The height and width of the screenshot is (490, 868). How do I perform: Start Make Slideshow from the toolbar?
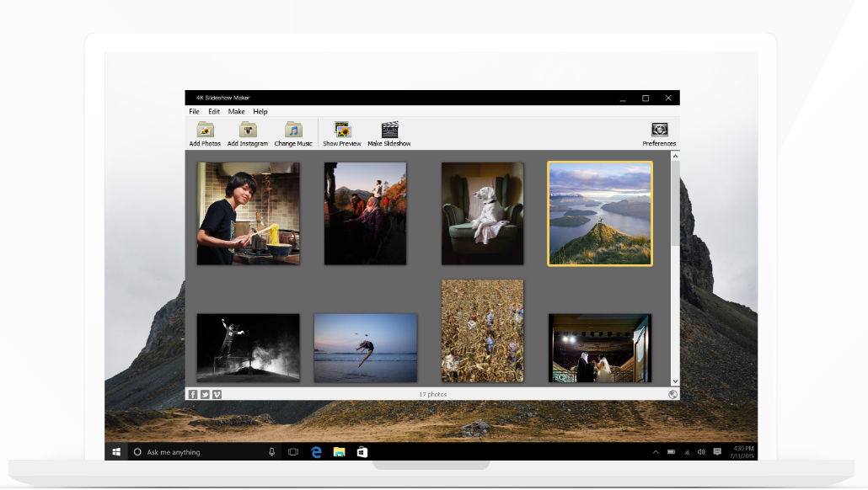(x=389, y=130)
